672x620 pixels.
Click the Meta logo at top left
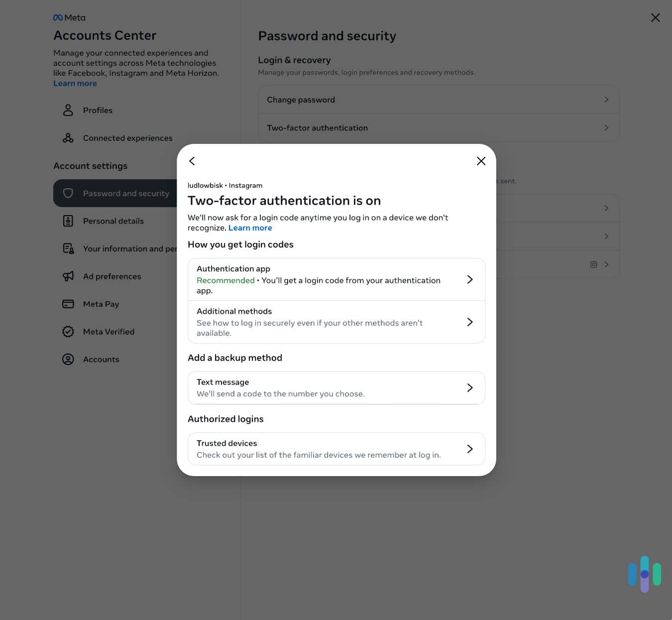pyautogui.click(x=69, y=17)
